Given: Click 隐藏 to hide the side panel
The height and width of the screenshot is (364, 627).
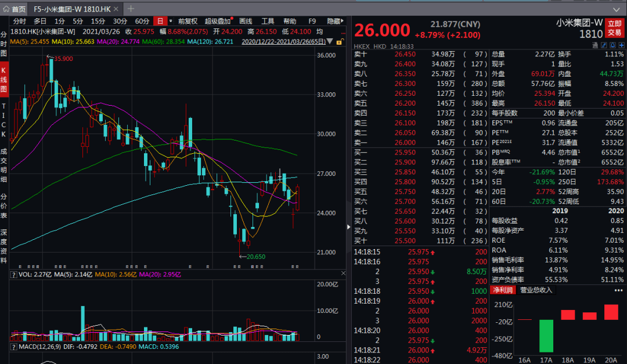Looking at the screenshot, I should [335, 21].
